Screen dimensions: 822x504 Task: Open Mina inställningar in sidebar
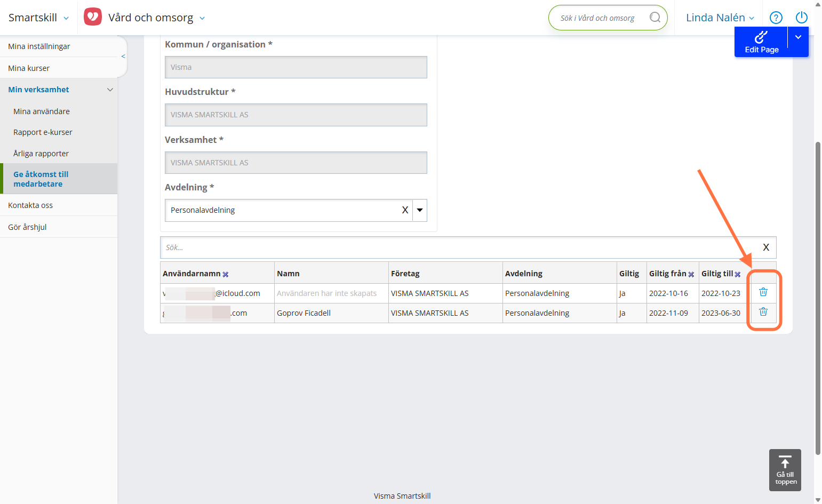point(39,46)
